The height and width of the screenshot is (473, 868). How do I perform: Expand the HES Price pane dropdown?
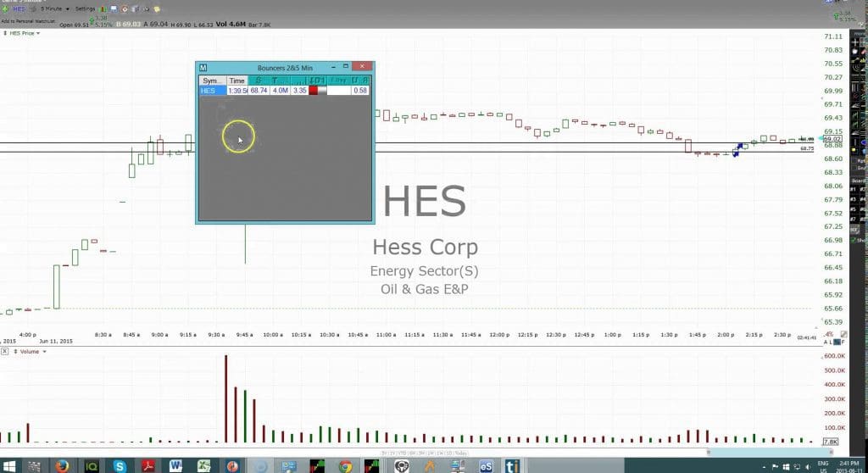pos(38,33)
